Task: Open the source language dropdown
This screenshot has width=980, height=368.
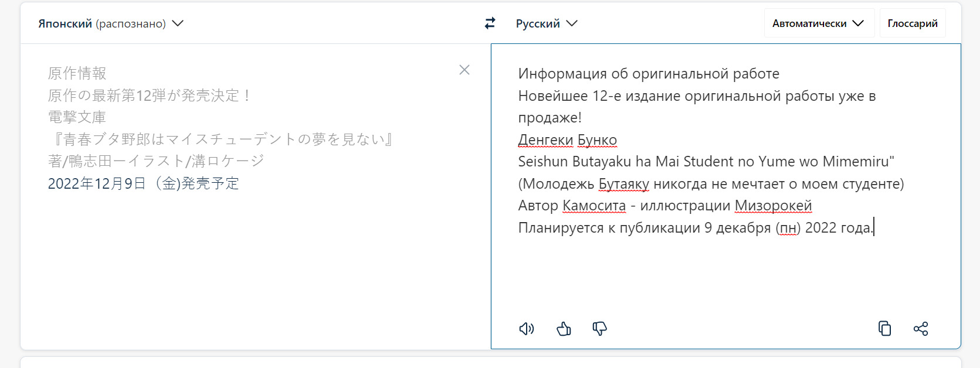Action: point(111,23)
